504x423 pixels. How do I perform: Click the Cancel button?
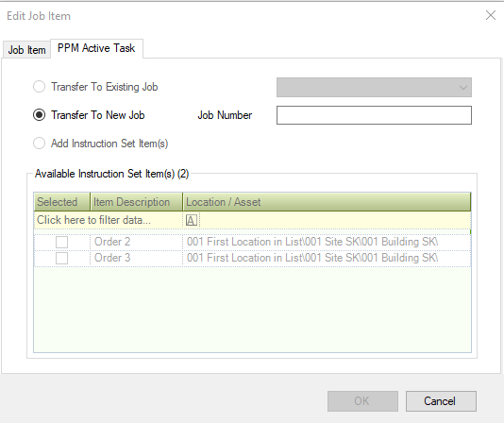pyautogui.click(x=441, y=401)
